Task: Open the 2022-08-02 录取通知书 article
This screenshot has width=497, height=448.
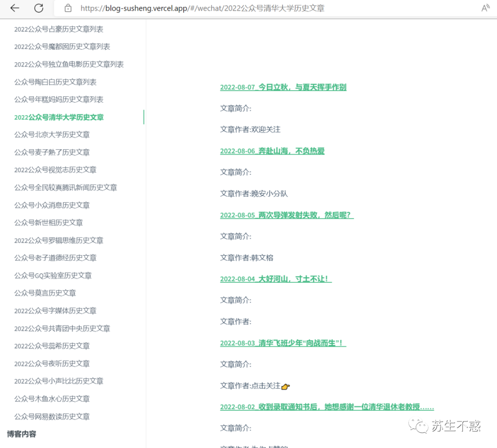Action: 327,407
